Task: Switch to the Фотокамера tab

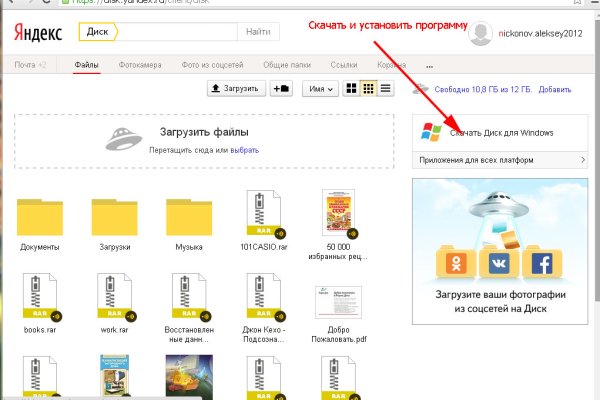Action: click(140, 63)
